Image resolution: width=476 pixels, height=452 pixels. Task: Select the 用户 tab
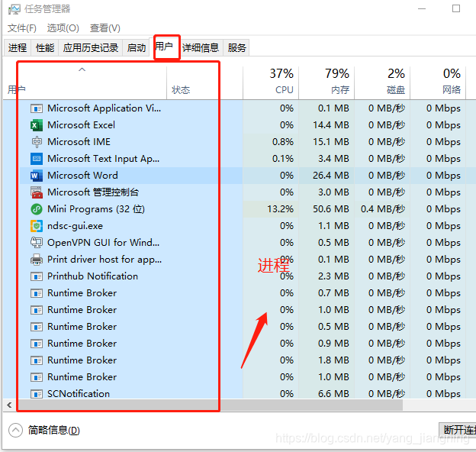(164, 47)
